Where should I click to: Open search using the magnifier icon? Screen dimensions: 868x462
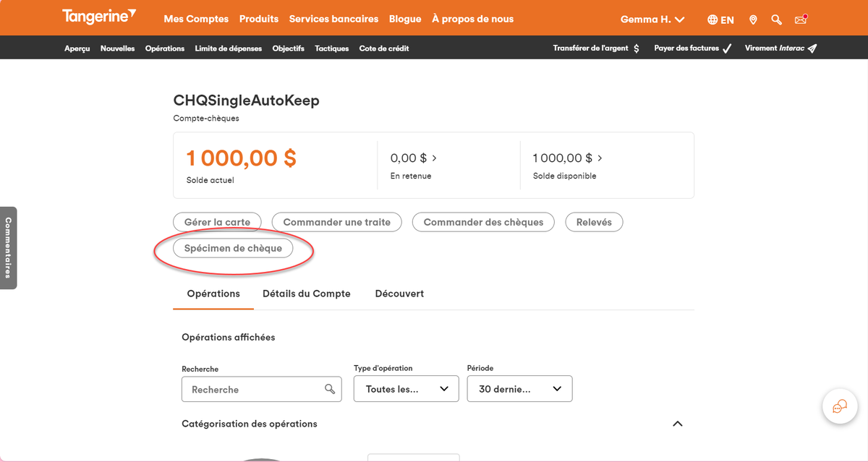click(776, 20)
